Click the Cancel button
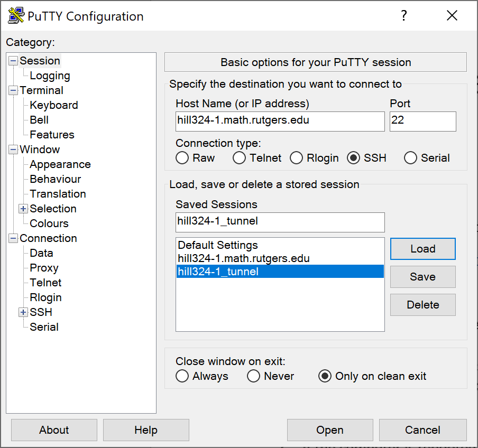Image resolution: width=478 pixels, height=448 pixels. pyautogui.click(x=423, y=430)
